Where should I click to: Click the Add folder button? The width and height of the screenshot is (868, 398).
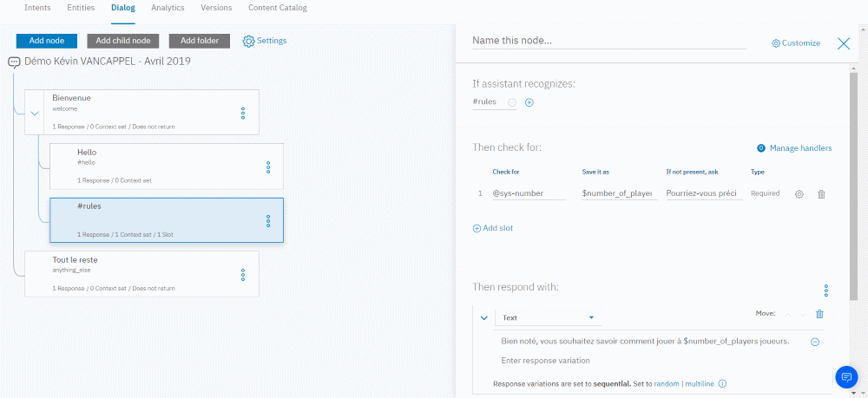pyautogui.click(x=200, y=41)
